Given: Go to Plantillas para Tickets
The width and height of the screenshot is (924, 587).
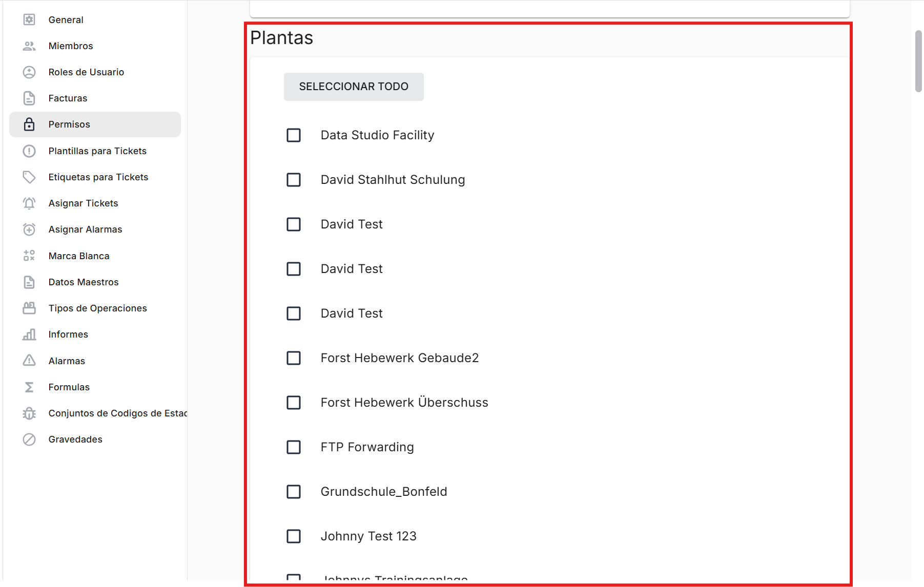Looking at the screenshot, I should click(97, 151).
